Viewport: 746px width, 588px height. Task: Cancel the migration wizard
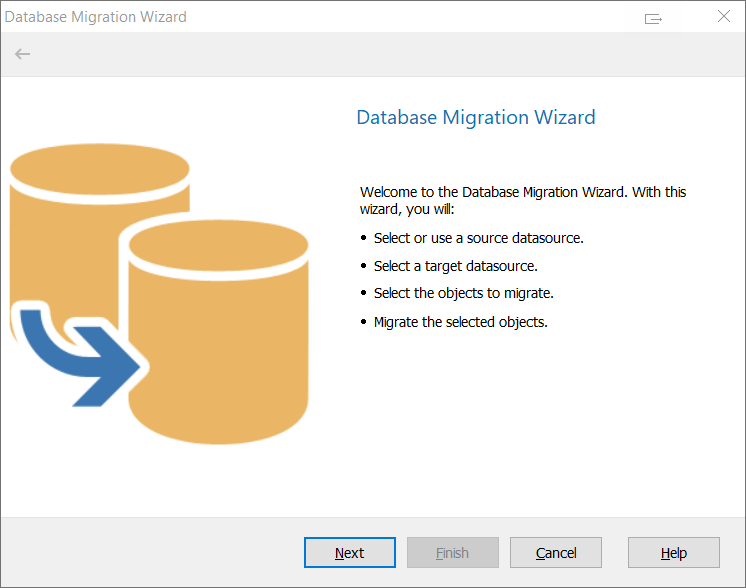tap(556, 553)
